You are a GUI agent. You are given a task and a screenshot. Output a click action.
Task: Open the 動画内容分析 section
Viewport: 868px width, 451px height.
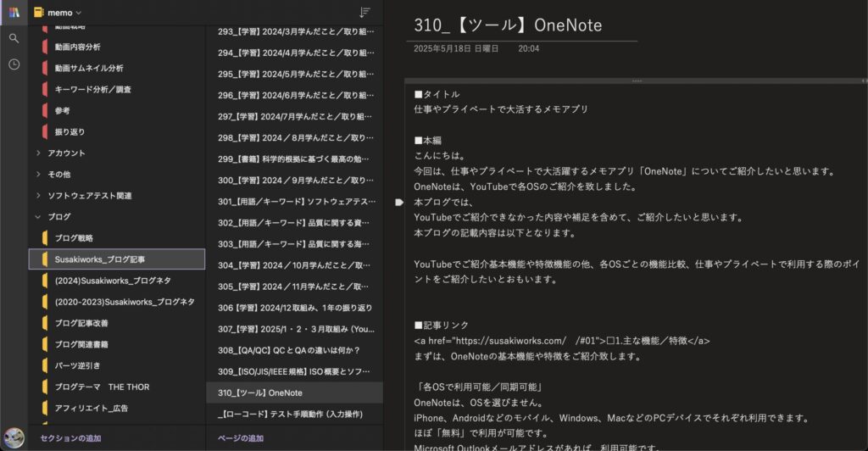coord(117,47)
